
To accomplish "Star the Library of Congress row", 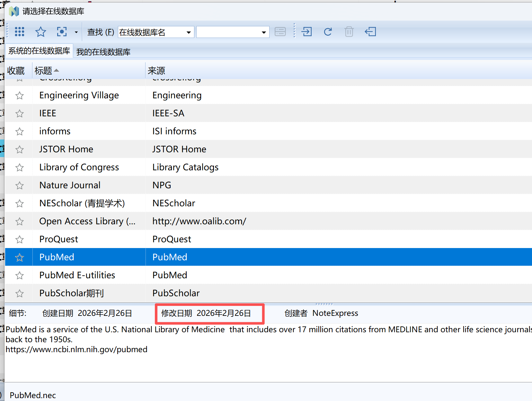I will click(x=20, y=167).
